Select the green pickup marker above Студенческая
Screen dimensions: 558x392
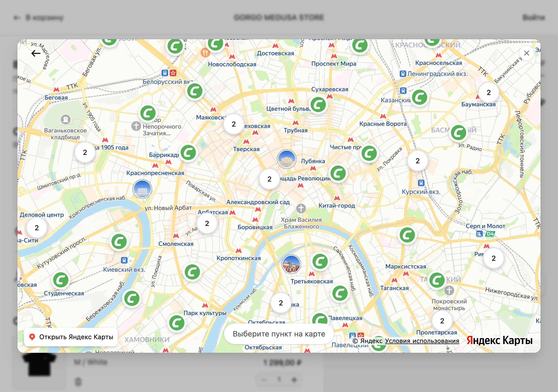coord(61,280)
